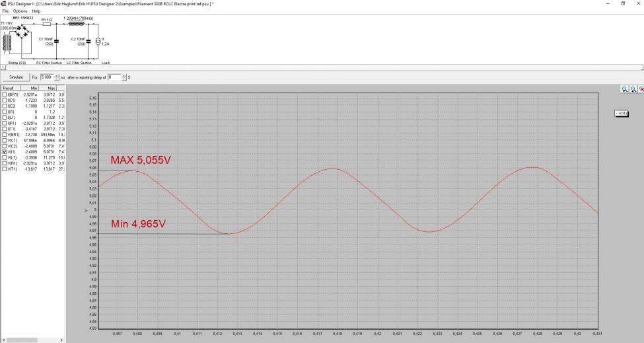This screenshot has width=644, height=343.
Task: Restore down the PSU Designer window
Action: (623, 4)
